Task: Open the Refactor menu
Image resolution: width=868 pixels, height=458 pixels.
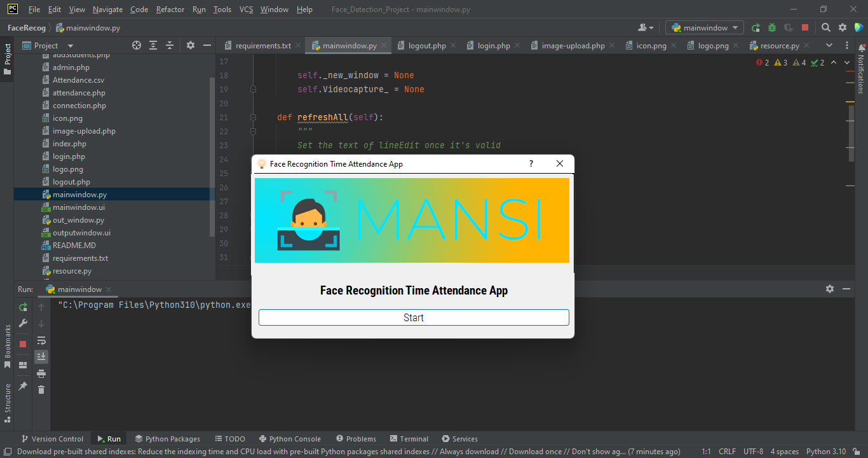Action: click(x=170, y=10)
